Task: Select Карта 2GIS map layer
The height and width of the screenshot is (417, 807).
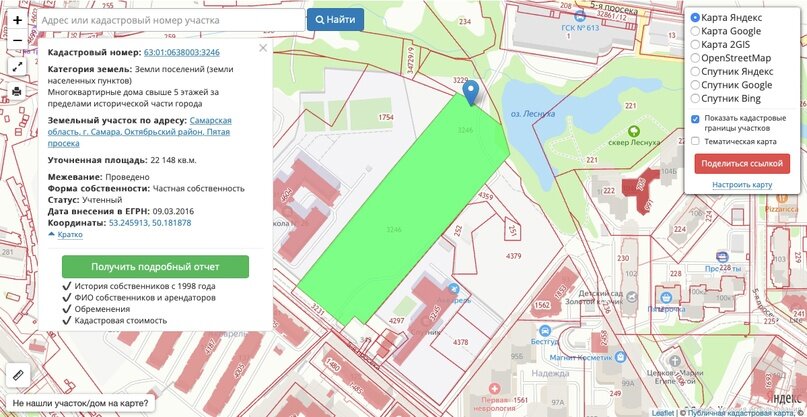Action: tap(695, 44)
